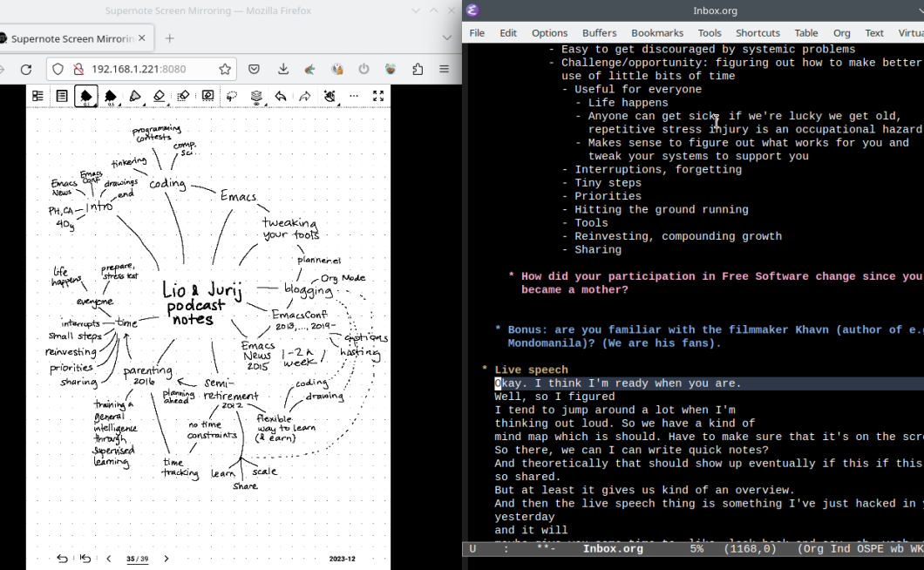
Task: Click the lasso selection tool
Action: point(232,96)
